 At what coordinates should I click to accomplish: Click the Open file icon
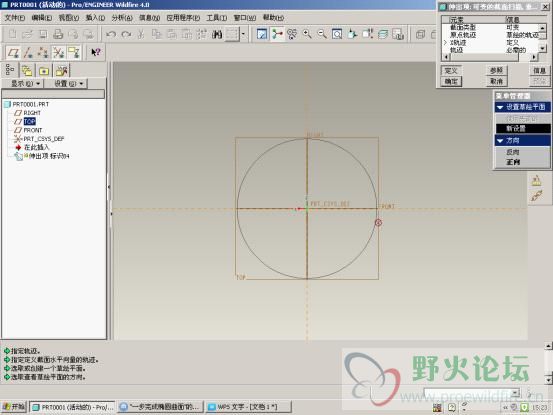pos(28,34)
